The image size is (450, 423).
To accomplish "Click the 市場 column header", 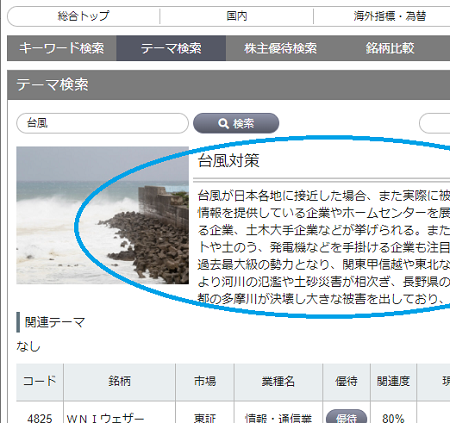I will [205, 382].
